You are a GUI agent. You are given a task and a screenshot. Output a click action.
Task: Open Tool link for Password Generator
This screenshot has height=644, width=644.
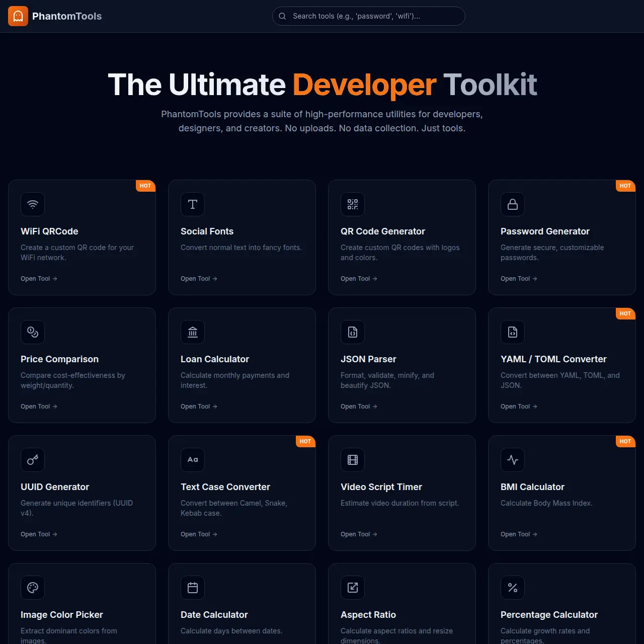(519, 279)
